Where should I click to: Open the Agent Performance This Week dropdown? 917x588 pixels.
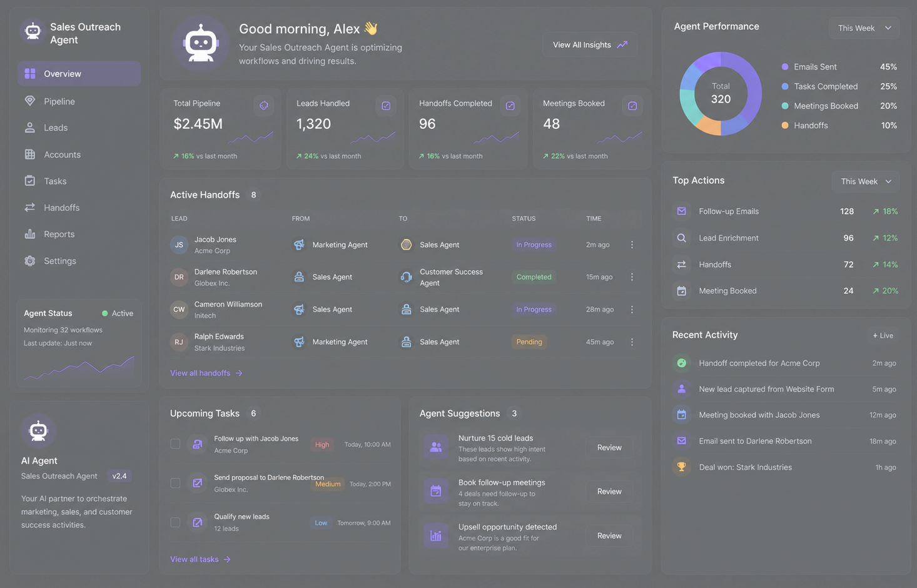click(x=864, y=28)
